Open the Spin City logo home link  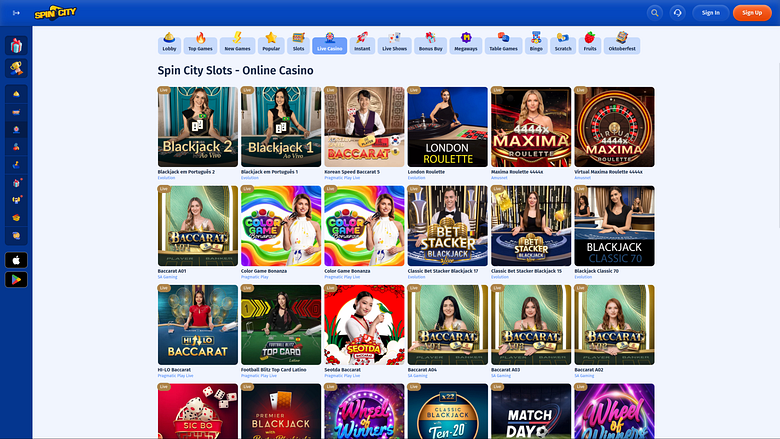click(x=55, y=12)
